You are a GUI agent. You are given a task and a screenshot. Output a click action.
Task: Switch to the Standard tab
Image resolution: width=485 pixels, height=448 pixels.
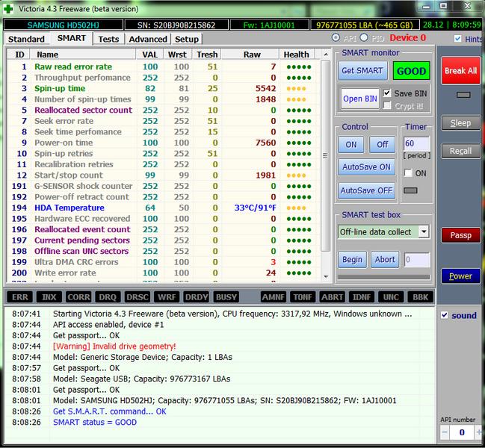[26, 40]
